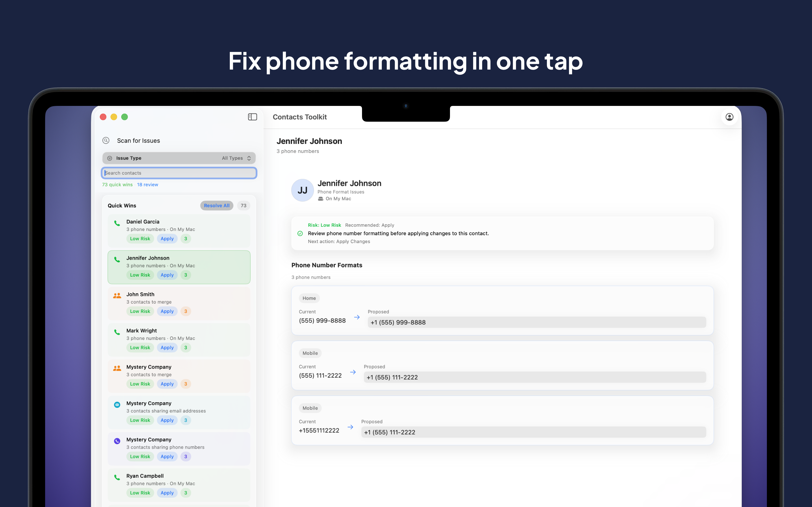Click Jennifer Johnson's JJ avatar
Image resolution: width=812 pixels, height=507 pixels.
point(302,190)
